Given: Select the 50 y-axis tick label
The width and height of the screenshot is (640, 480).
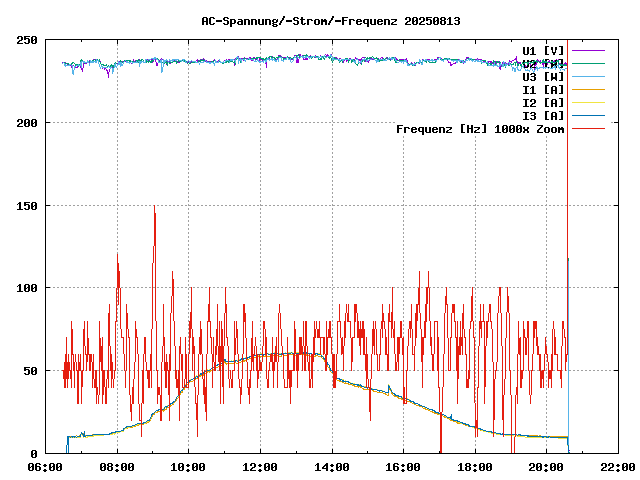Looking at the screenshot, I should [x=31, y=370].
